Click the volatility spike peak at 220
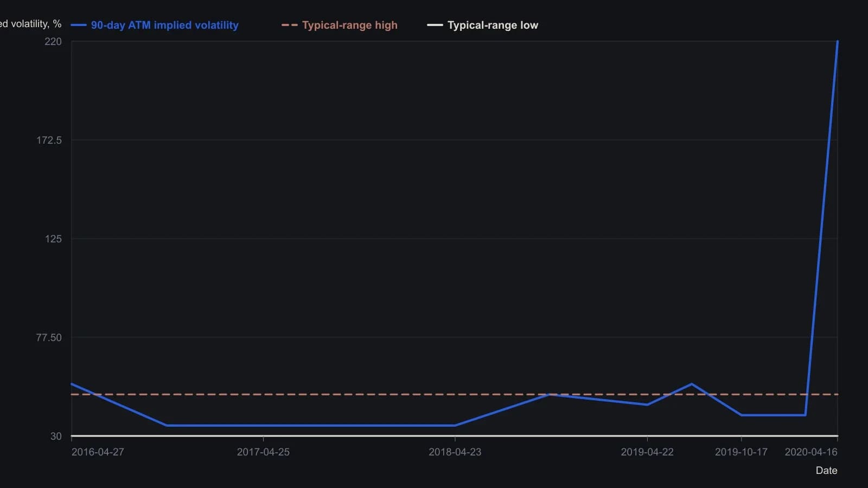 (x=838, y=41)
